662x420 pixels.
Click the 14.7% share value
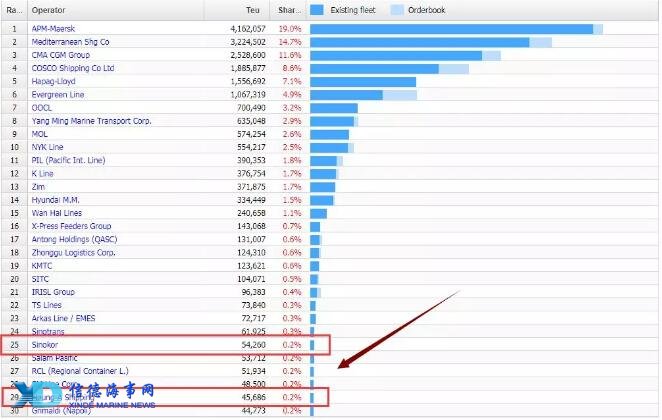290,42
